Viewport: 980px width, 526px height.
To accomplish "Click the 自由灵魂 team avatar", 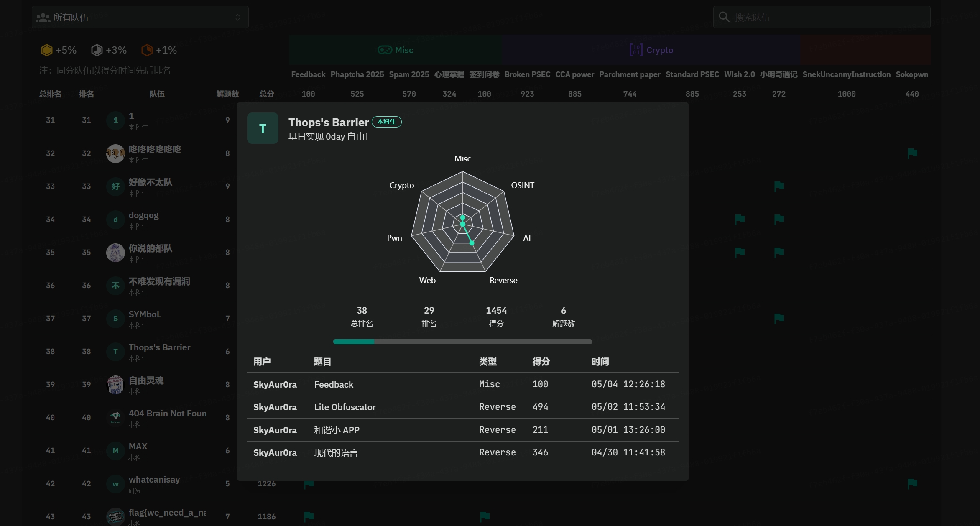I will click(x=115, y=385).
